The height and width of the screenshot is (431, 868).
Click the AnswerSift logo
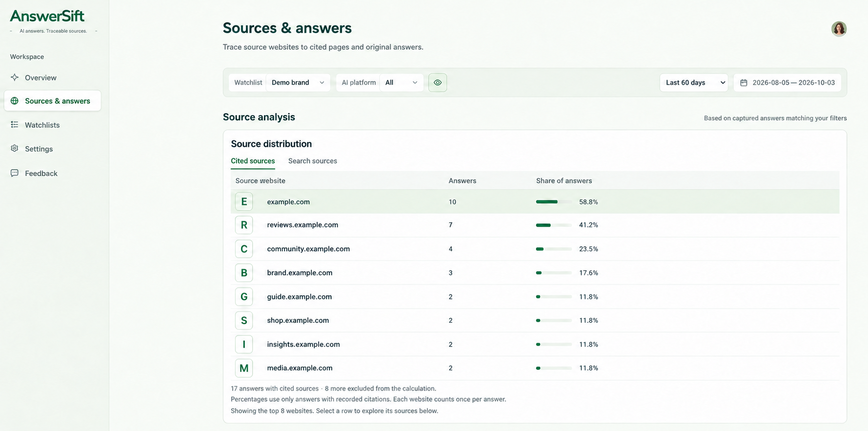47,16
